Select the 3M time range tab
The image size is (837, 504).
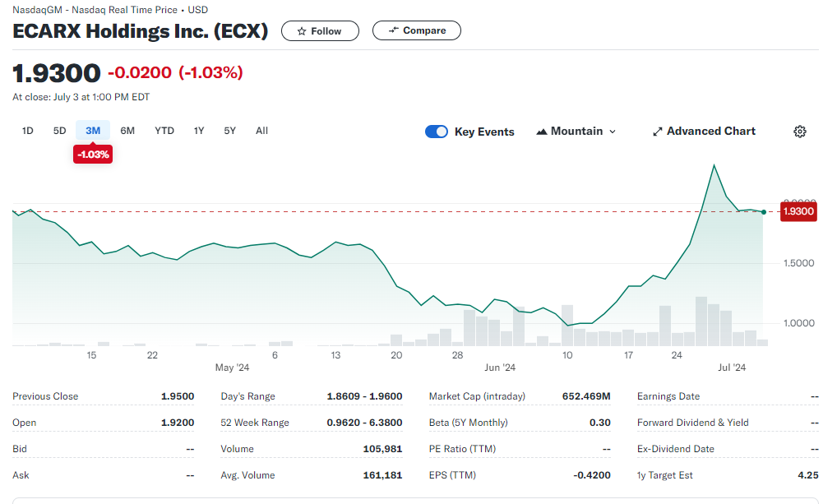coord(93,131)
